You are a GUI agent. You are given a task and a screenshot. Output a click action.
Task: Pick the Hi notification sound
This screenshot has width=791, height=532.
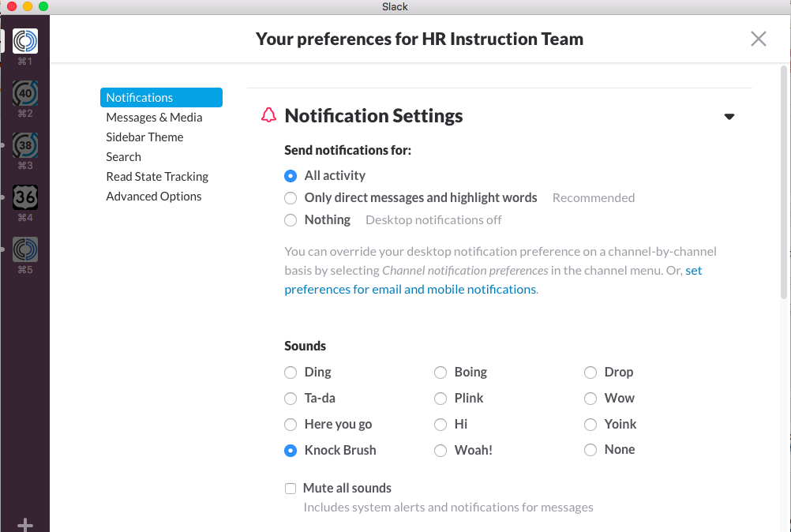point(440,425)
